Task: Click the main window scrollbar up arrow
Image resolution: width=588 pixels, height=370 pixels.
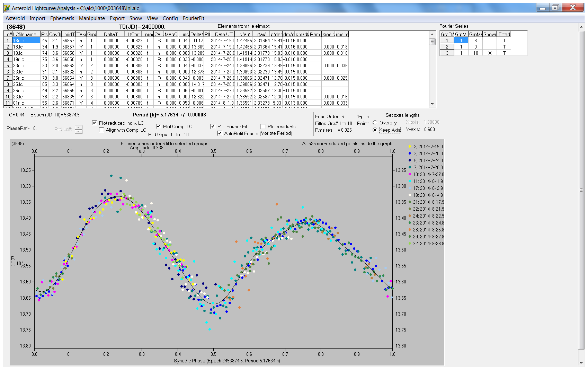Action: tap(581, 27)
